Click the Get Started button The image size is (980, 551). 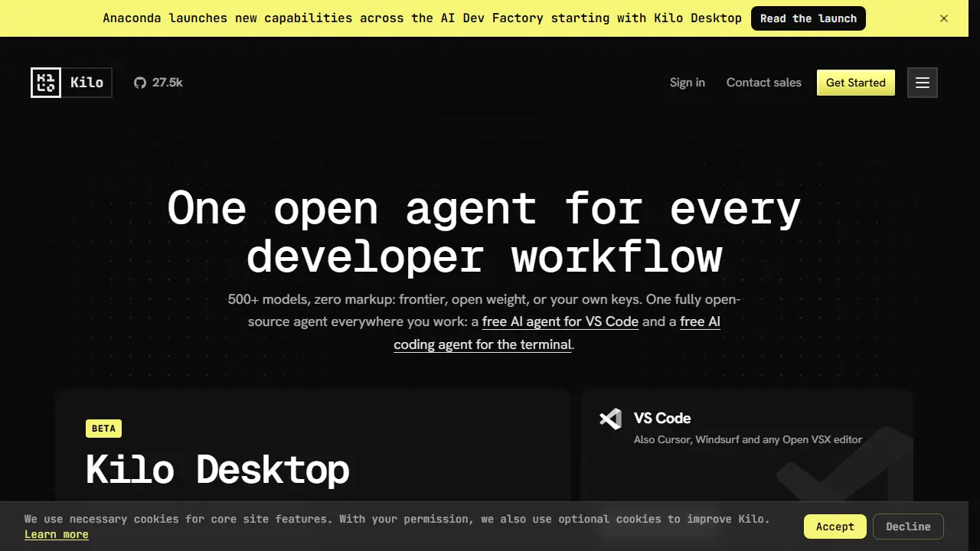tap(856, 83)
